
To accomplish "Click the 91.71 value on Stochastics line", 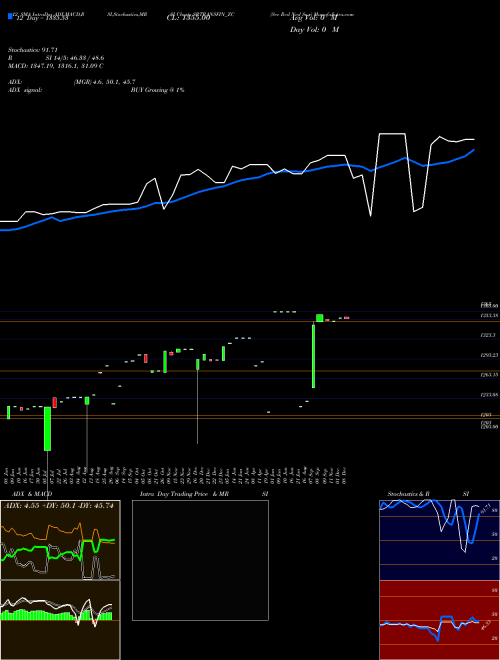I will (x=485, y=508).
